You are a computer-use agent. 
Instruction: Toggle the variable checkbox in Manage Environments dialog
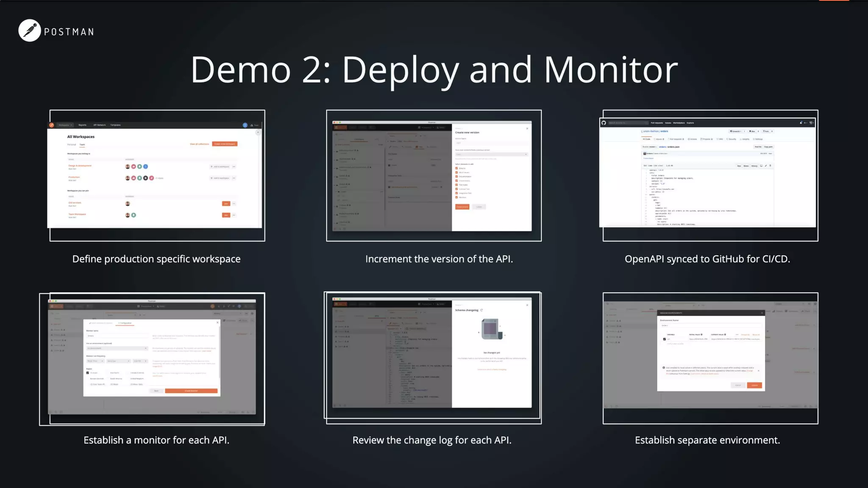[664, 339]
